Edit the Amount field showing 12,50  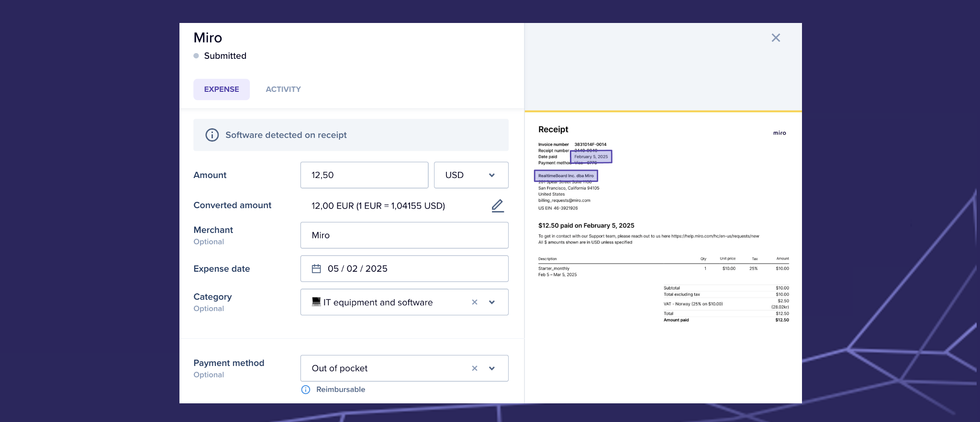pyautogui.click(x=364, y=175)
